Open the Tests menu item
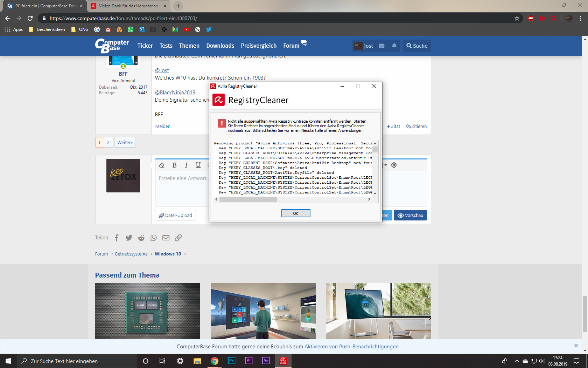This screenshot has width=588, height=368. pos(166,46)
